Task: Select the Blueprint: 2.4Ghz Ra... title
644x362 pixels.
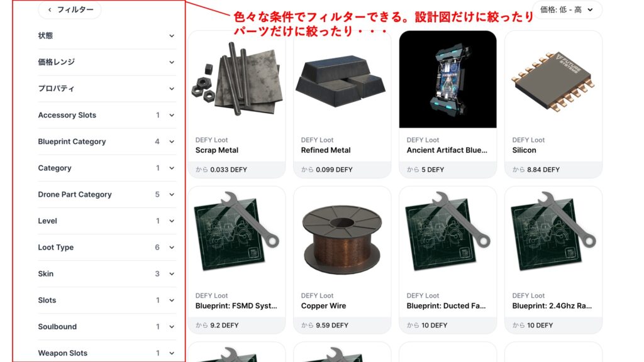Action: click(552, 306)
